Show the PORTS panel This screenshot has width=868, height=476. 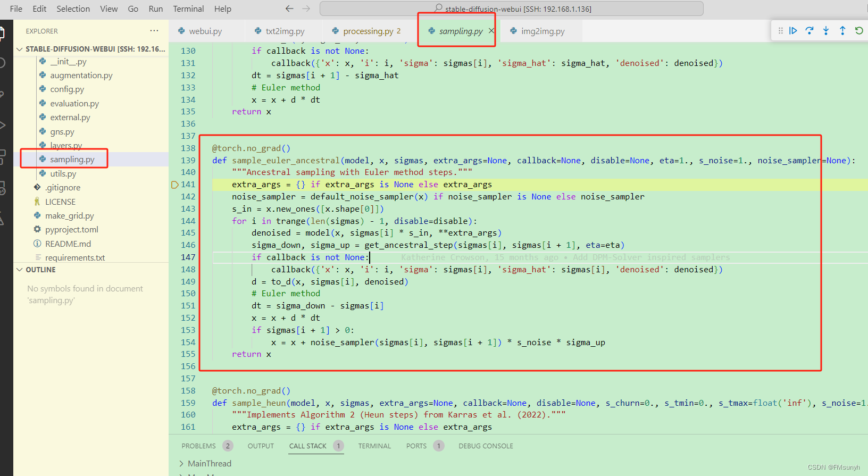pos(416,446)
